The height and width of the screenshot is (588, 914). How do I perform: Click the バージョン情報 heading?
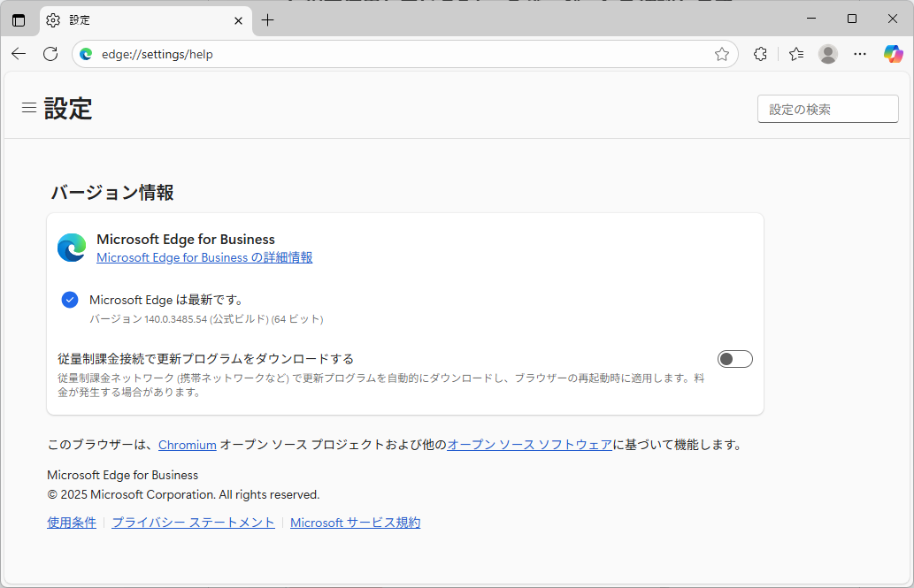(x=112, y=192)
